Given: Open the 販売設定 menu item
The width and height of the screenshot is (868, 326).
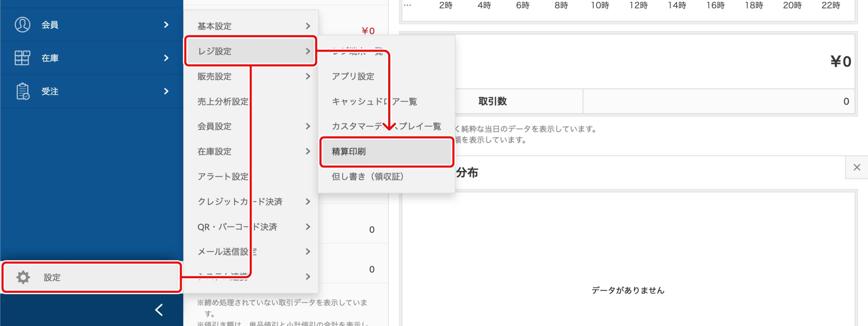Looking at the screenshot, I should point(251,76).
